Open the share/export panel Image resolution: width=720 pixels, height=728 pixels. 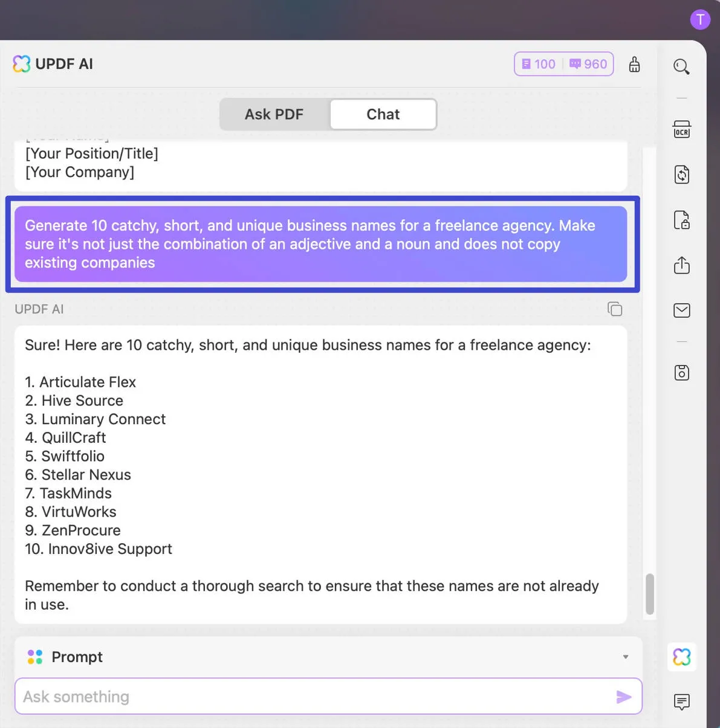pyautogui.click(x=681, y=265)
